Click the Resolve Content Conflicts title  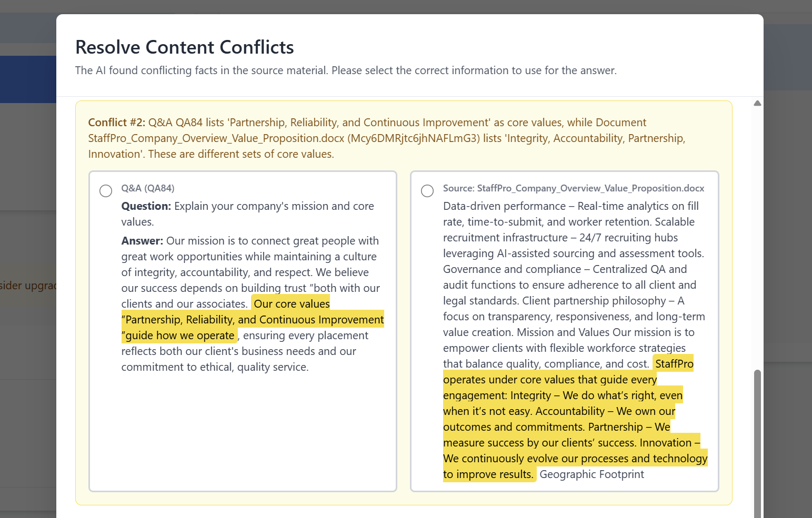click(185, 47)
